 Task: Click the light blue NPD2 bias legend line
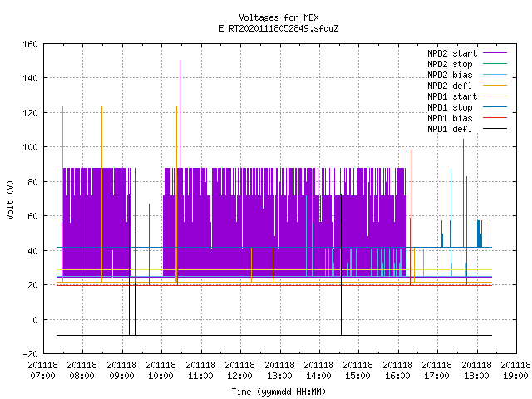point(495,75)
